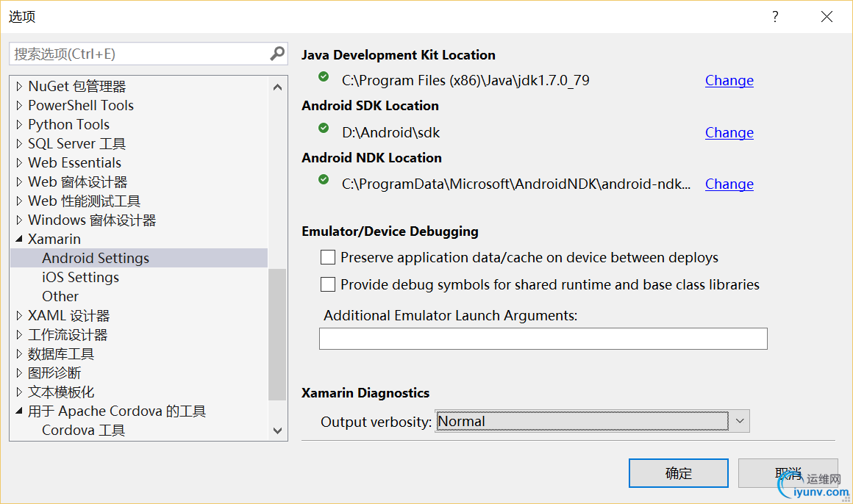Expand the 文本模板化 node
853x504 pixels.
[x=19, y=392]
